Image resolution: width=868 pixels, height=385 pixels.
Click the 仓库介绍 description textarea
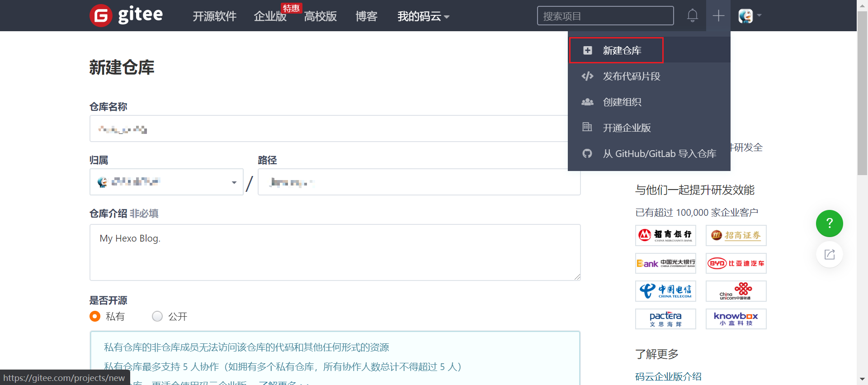335,252
